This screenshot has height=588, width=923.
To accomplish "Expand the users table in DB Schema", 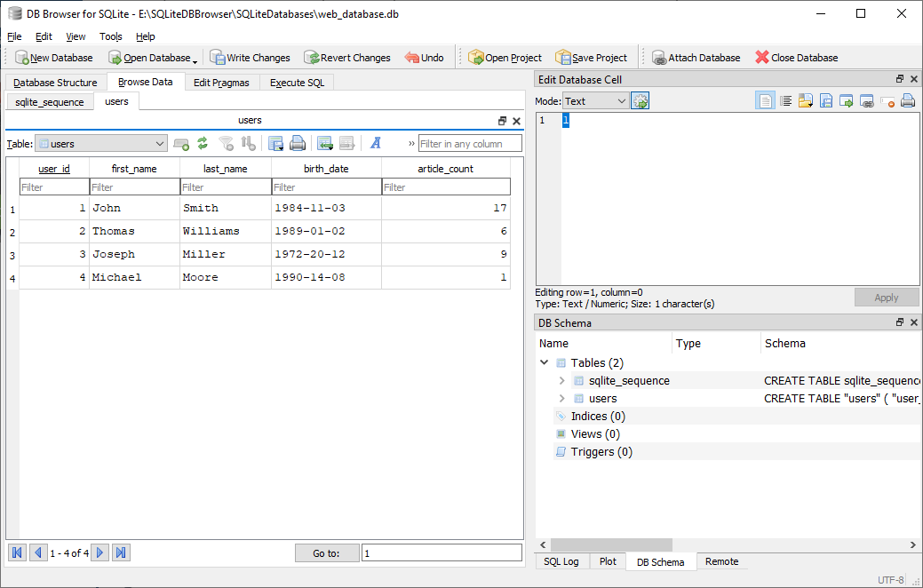I will tap(561, 399).
